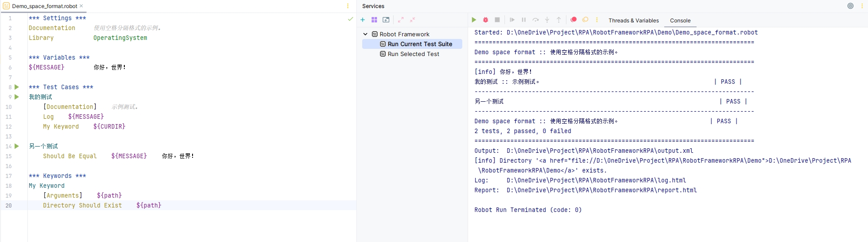Click My Keyword call on line 12
868x242 pixels.
pos(61,126)
